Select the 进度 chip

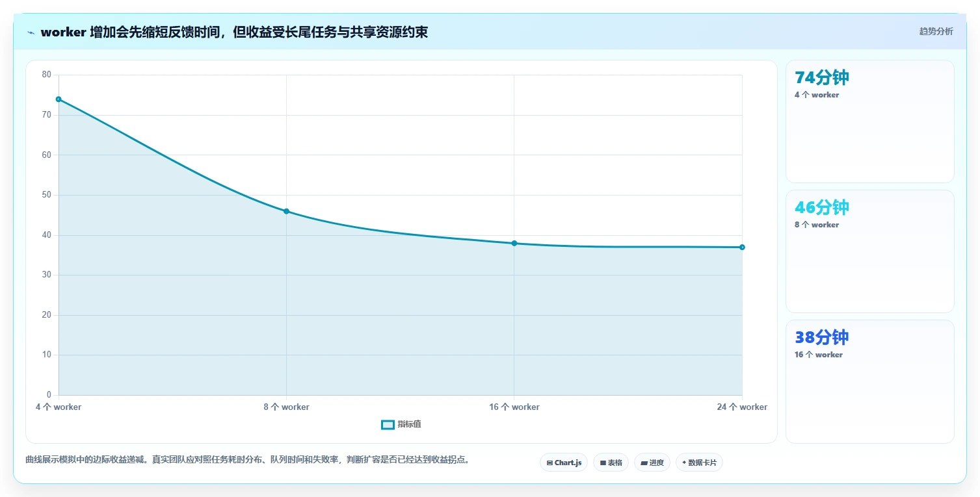[652, 463]
